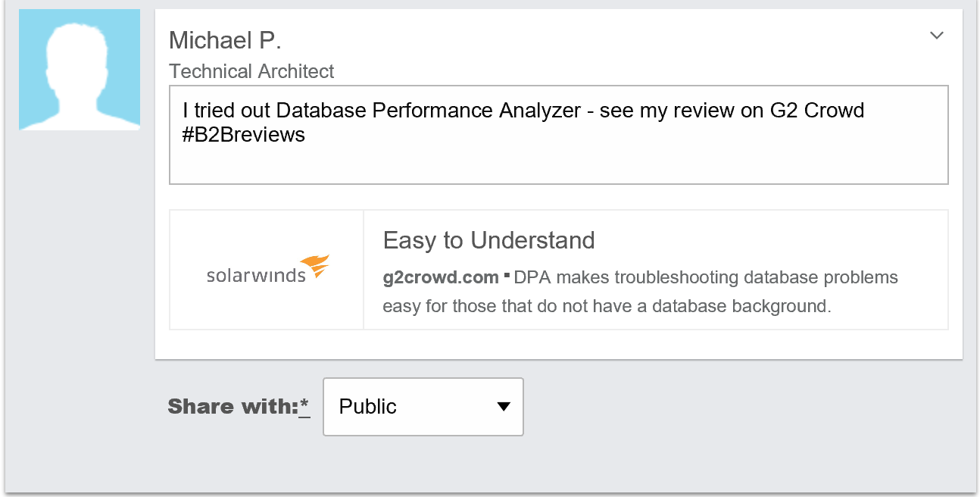
Task: Click the "DPA makes troubleshooting" description line
Action: (706, 277)
